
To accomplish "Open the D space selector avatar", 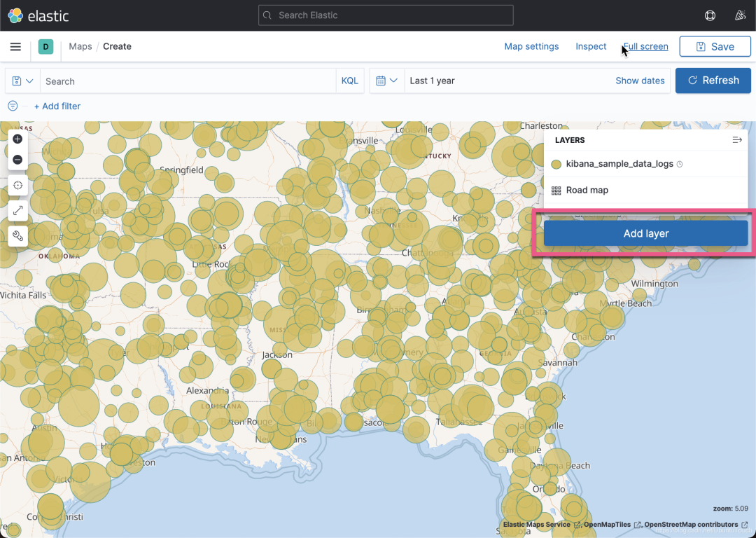I will tap(45, 47).
